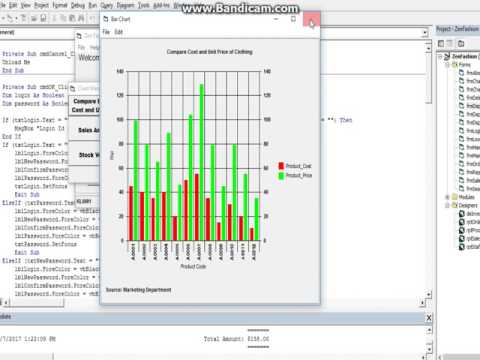
Task: Open the Edit menu of the Bar Chart window
Action: pos(119,32)
